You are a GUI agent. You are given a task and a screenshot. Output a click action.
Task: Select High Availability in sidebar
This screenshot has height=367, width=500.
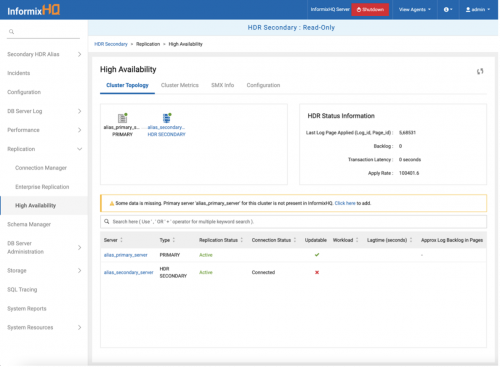(x=35, y=206)
